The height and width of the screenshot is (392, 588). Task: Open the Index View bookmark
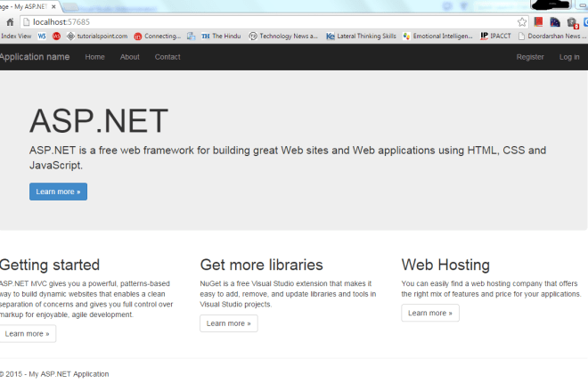(x=16, y=36)
